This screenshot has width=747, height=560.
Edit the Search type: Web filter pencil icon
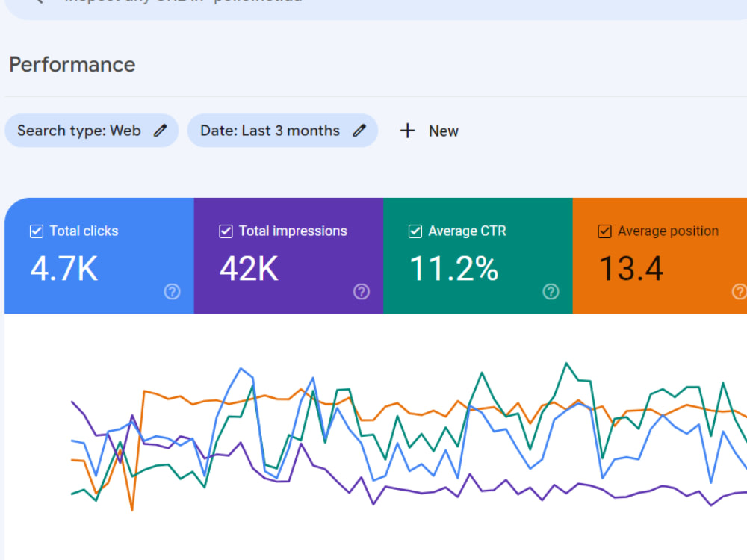161,131
